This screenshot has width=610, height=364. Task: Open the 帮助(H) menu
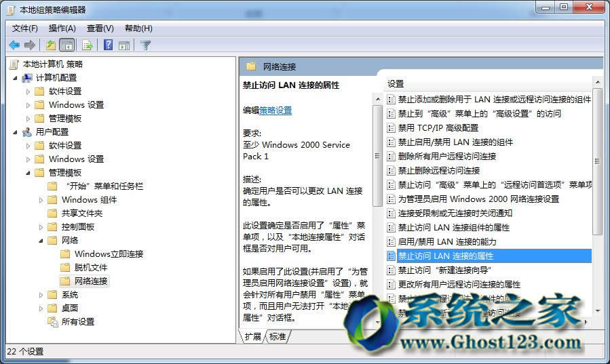coord(138,28)
